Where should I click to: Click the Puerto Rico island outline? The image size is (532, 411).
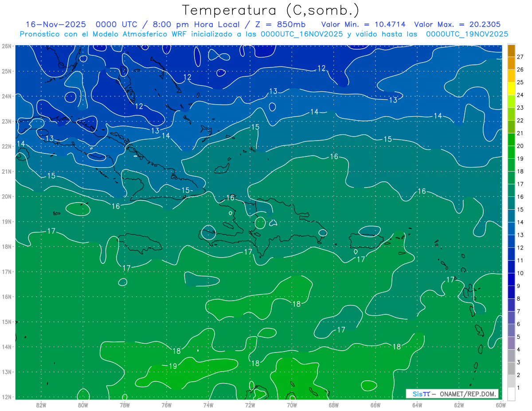click(x=366, y=241)
